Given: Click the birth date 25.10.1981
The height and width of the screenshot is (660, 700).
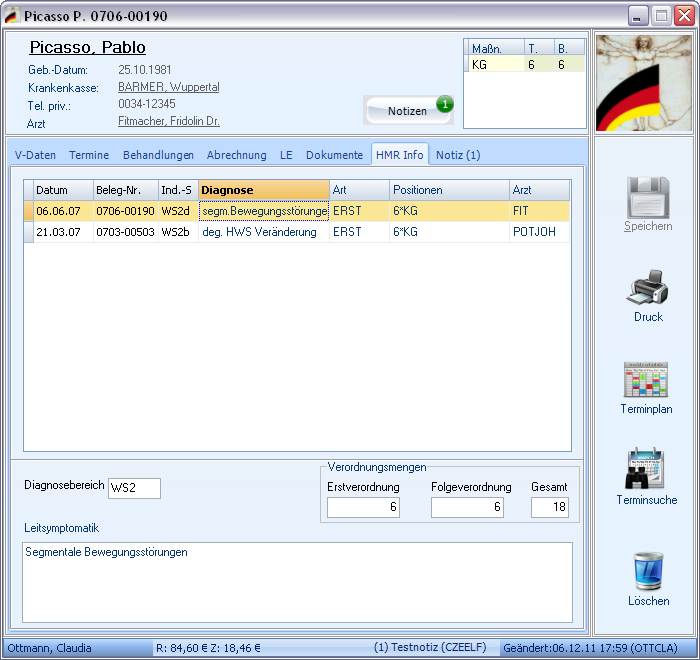Looking at the screenshot, I should pyautogui.click(x=145, y=70).
